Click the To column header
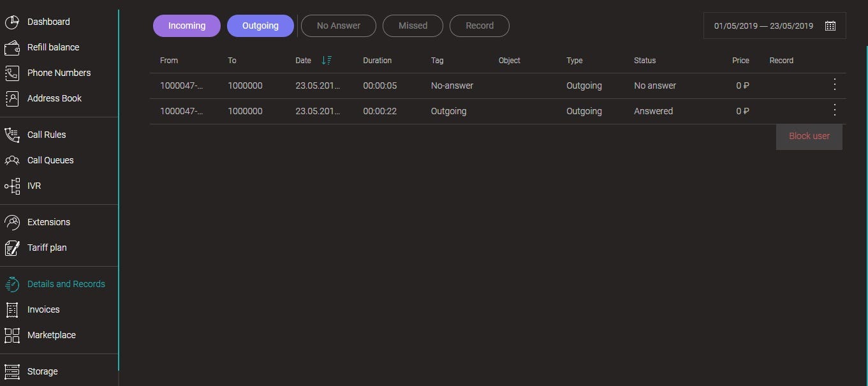Viewport: 868px width, 386px height. (232, 61)
